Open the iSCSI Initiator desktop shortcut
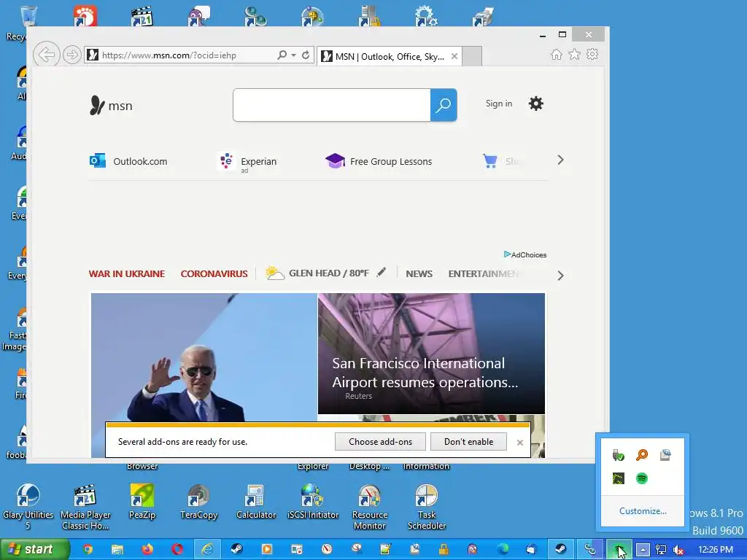The image size is (747, 560). click(x=312, y=502)
